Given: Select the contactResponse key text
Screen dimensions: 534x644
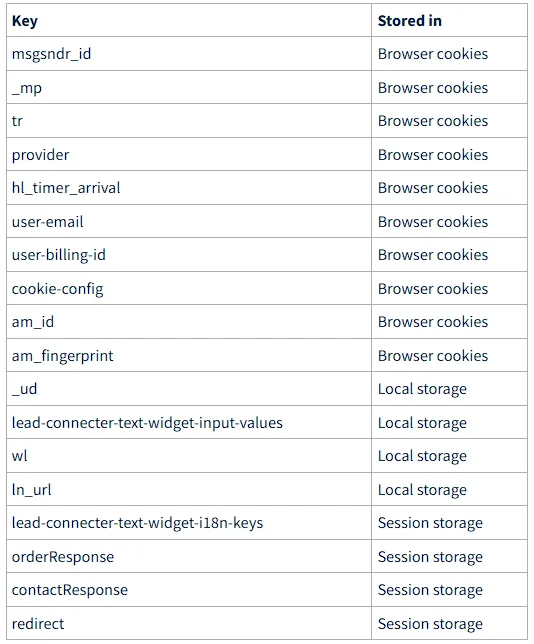Looking at the screenshot, I should click(x=70, y=590).
